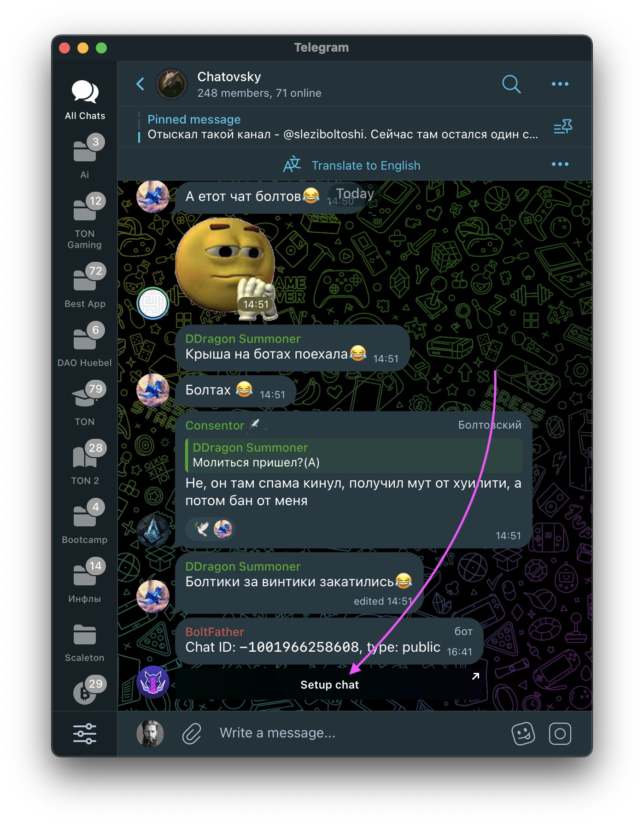Go back with the left chevron

tap(141, 84)
